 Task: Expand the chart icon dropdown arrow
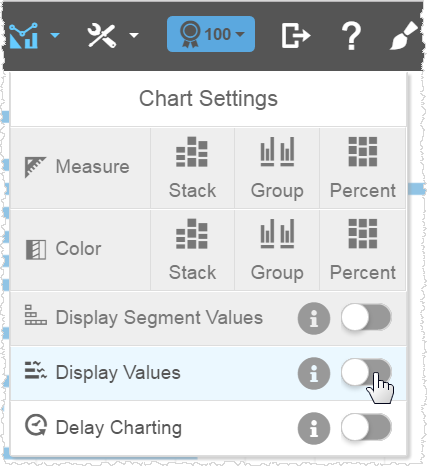(55, 35)
